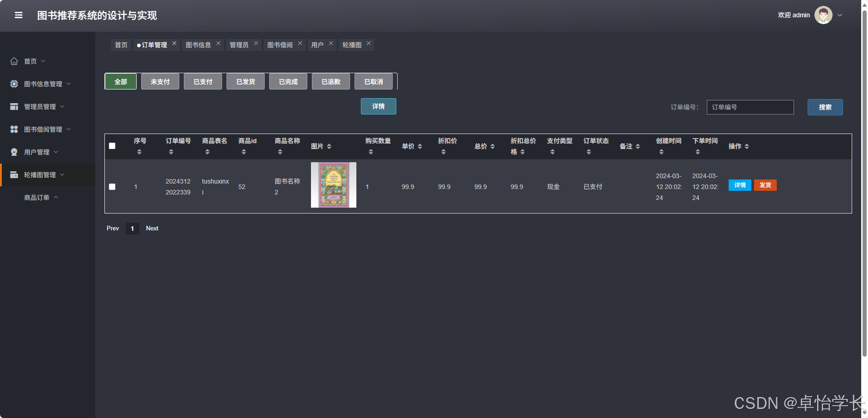Sort by 商品名称 column
Screen dimensions: 868x418
coord(280,152)
